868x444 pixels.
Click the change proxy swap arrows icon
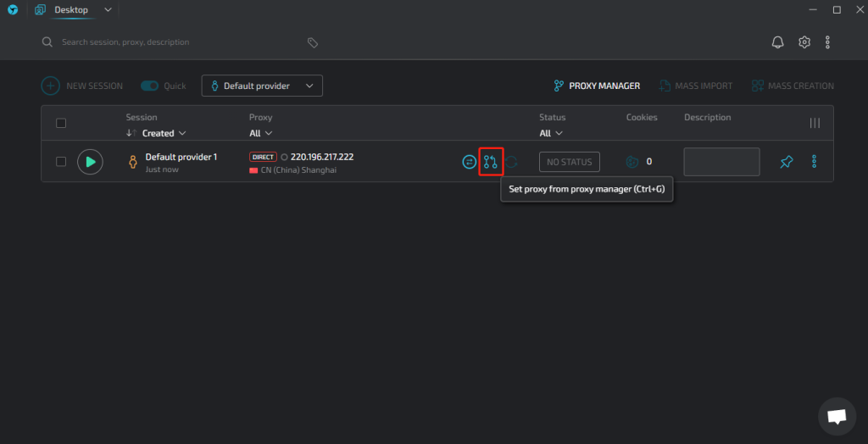(469, 162)
